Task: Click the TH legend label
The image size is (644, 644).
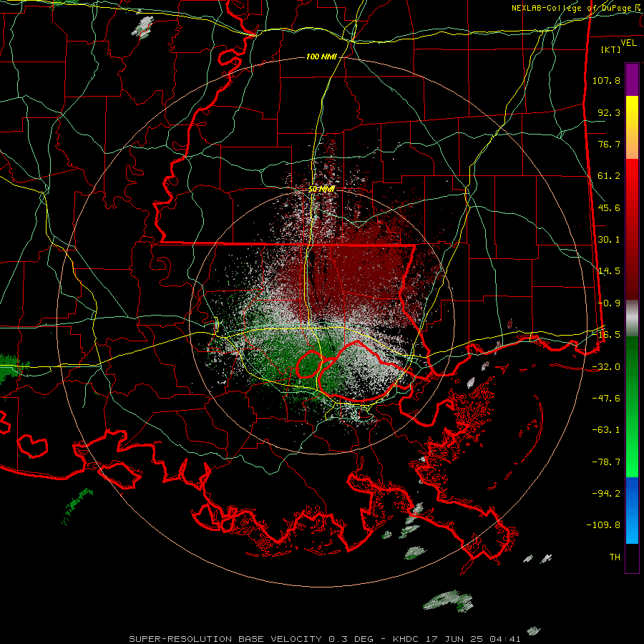Action: 615,557
